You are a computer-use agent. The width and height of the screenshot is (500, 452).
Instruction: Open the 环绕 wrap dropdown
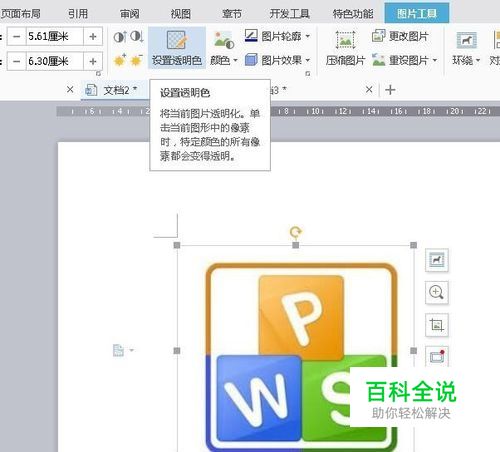coord(466,48)
